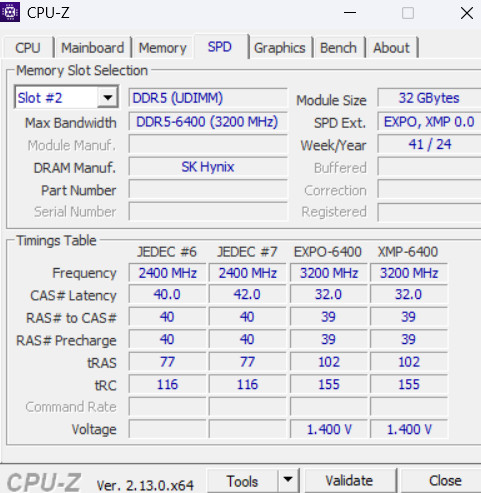
Task: Click the empty Part Number field
Action: point(208,189)
